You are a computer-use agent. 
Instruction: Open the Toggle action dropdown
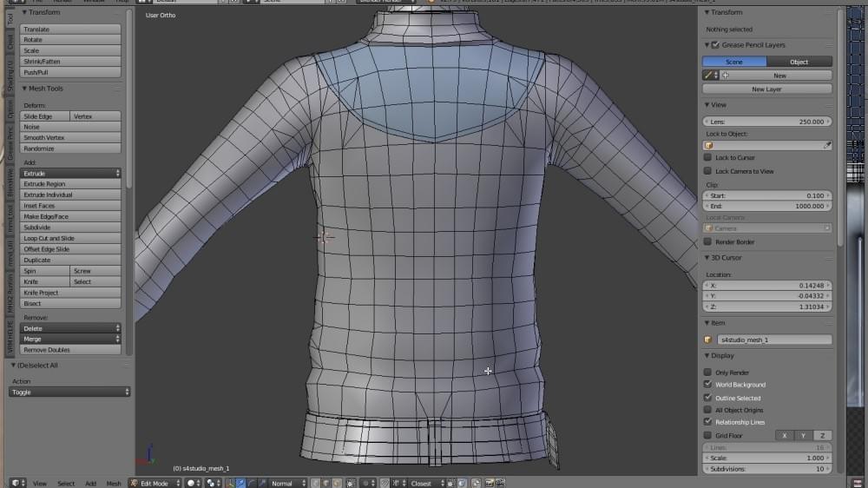pos(69,392)
